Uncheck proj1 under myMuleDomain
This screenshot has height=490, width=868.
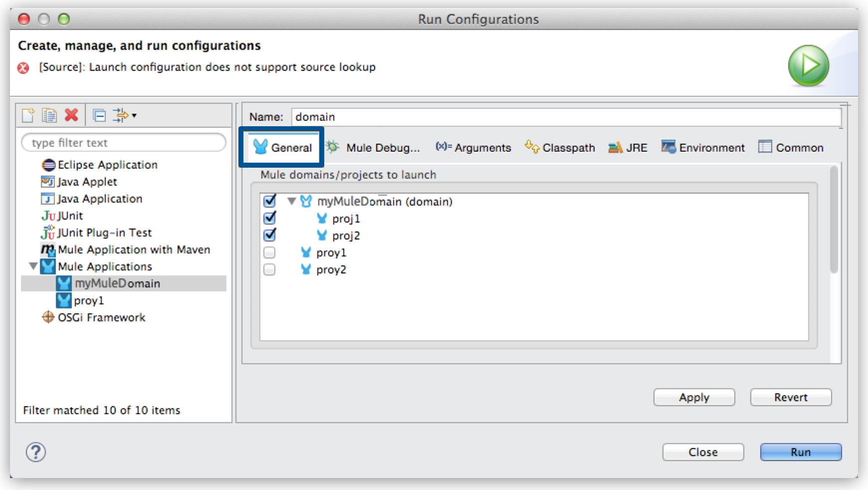point(269,219)
